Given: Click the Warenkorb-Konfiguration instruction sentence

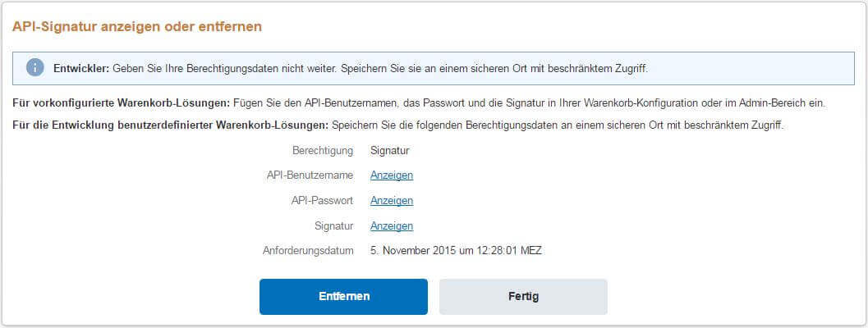Looking at the screenshot, I should pyautogui.click(x=529, y=103).
